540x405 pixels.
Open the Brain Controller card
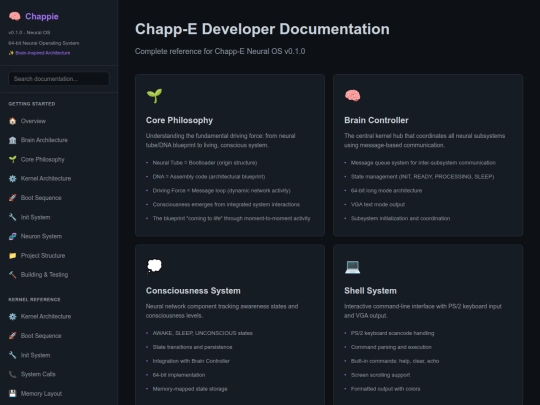(428, 155)
